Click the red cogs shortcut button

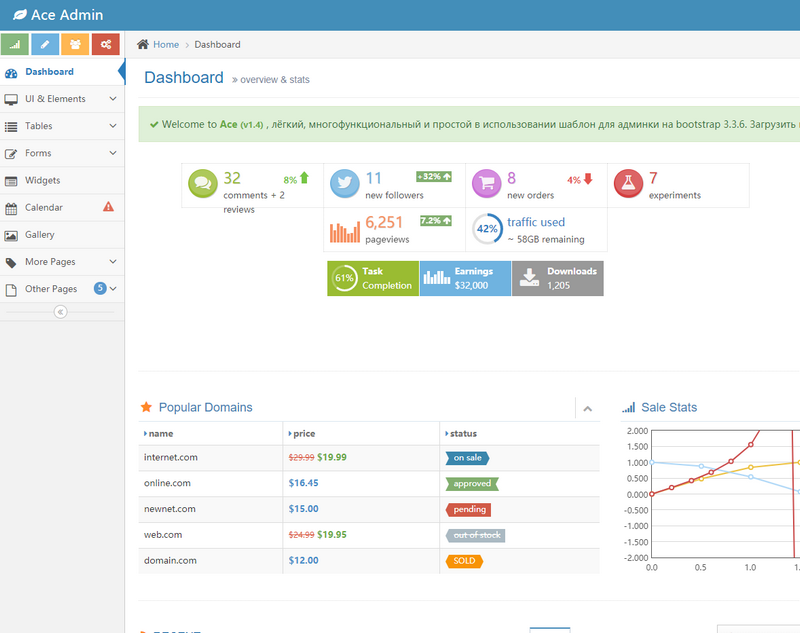(105, 44)
